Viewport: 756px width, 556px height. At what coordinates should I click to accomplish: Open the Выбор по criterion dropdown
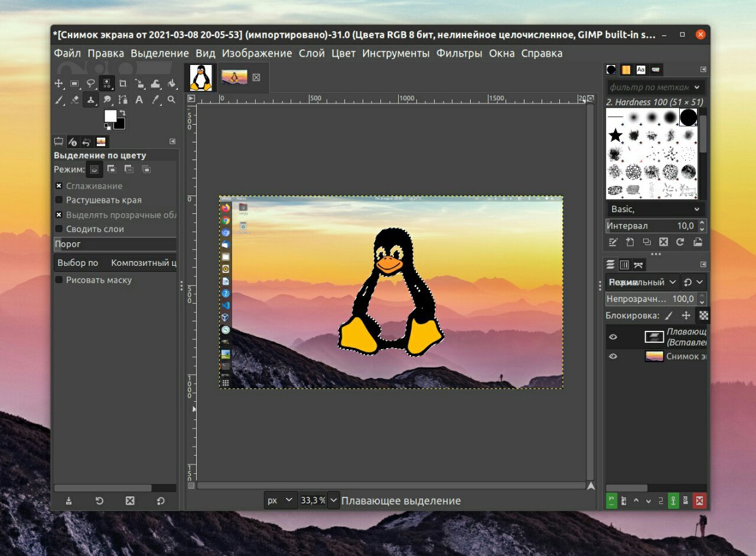(x=115, y=263)
